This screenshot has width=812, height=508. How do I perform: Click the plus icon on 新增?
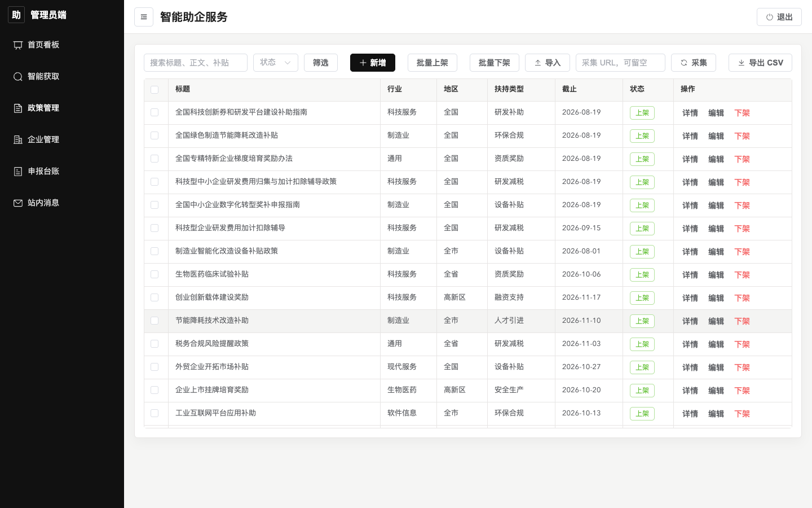[x=363, y=63]
